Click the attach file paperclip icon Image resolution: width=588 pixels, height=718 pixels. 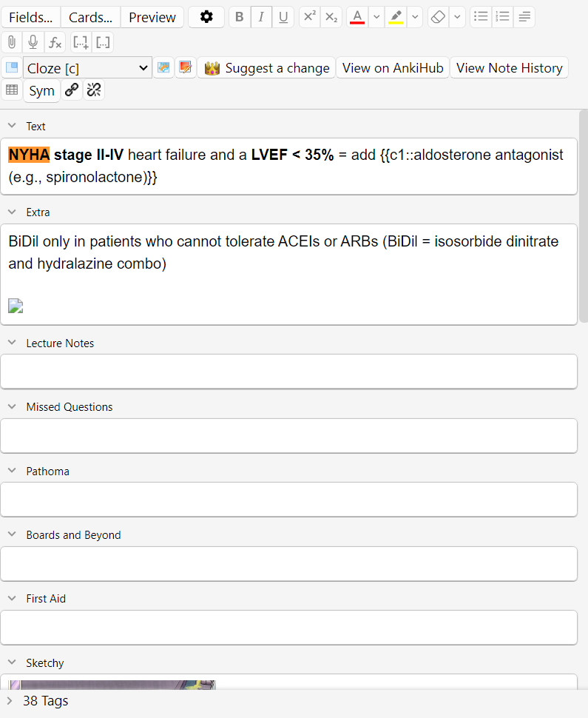point(12,42)
